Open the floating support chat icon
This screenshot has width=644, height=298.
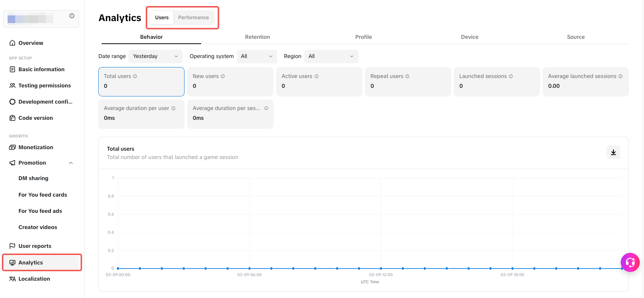click(x=630, y=262)
